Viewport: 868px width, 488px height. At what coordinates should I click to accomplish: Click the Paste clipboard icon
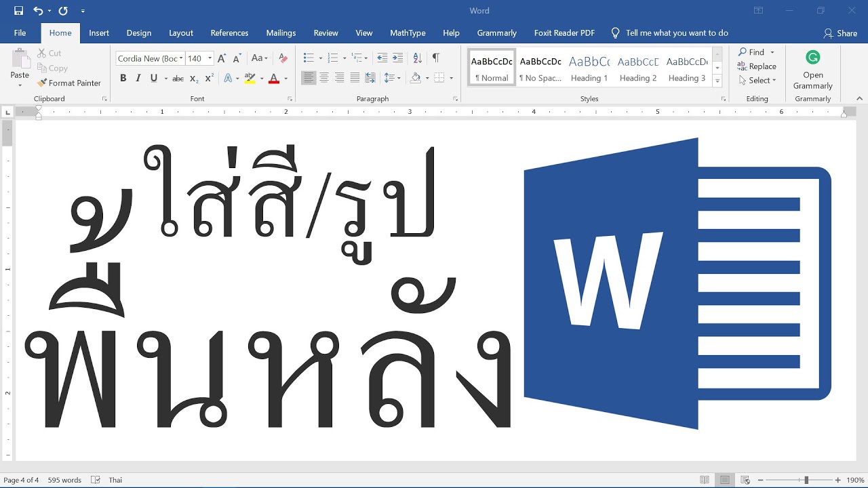pyautogui.click(x=20, y=59)
